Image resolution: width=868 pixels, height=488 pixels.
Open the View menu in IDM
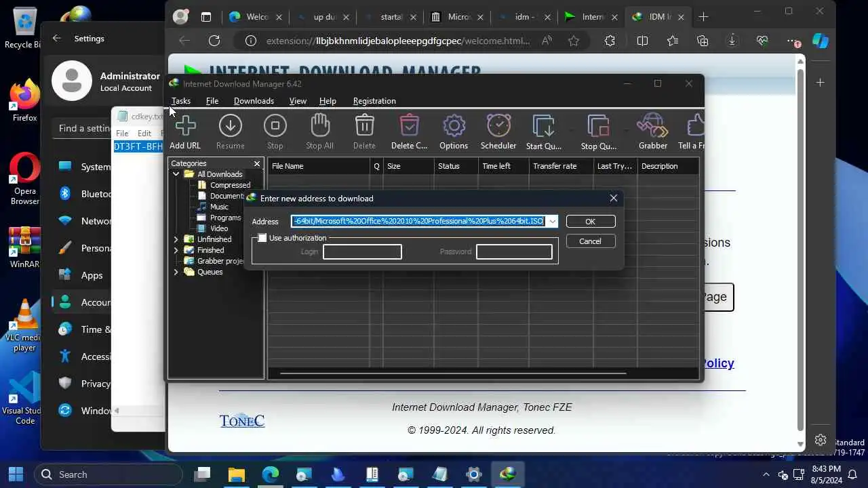(298, 101)
